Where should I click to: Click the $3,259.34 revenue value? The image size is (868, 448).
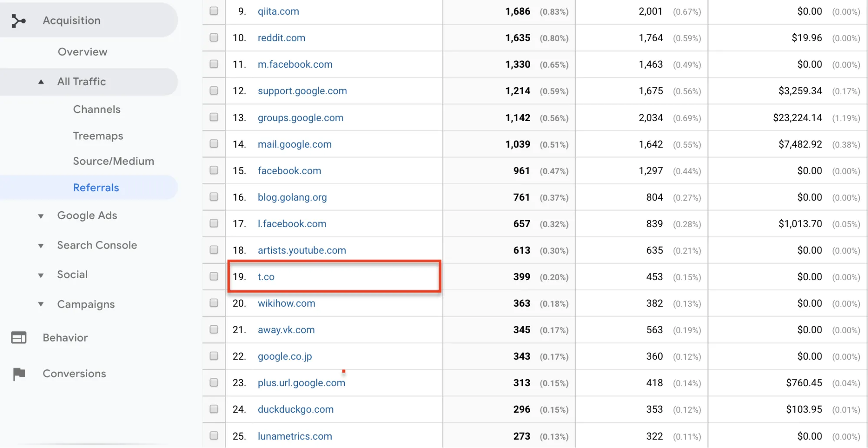click(x=800, y=91)
